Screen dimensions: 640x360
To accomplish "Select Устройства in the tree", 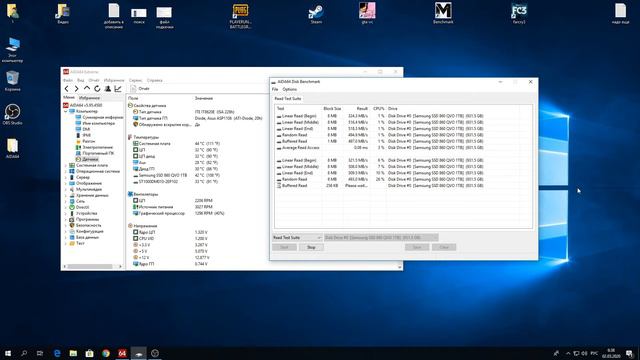I will tap(83, 213).
